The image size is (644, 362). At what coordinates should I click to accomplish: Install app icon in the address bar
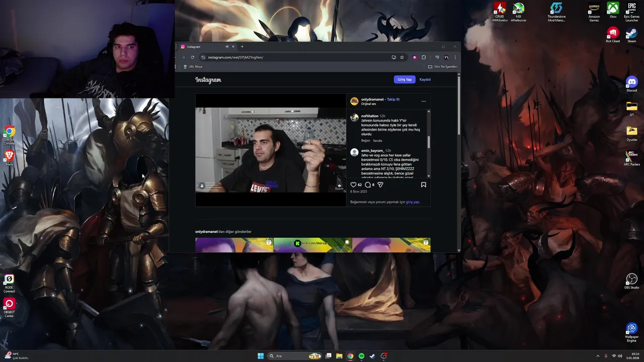click(393, 57)
